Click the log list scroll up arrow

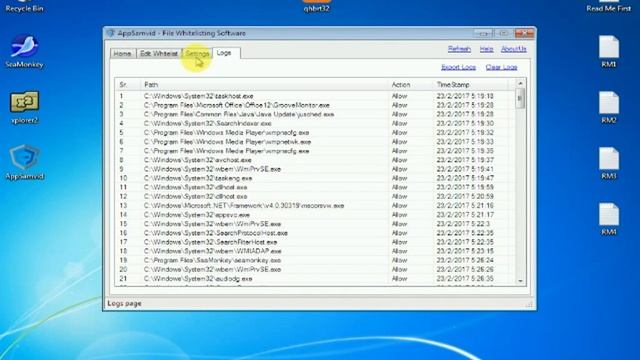tap(520, 83)
